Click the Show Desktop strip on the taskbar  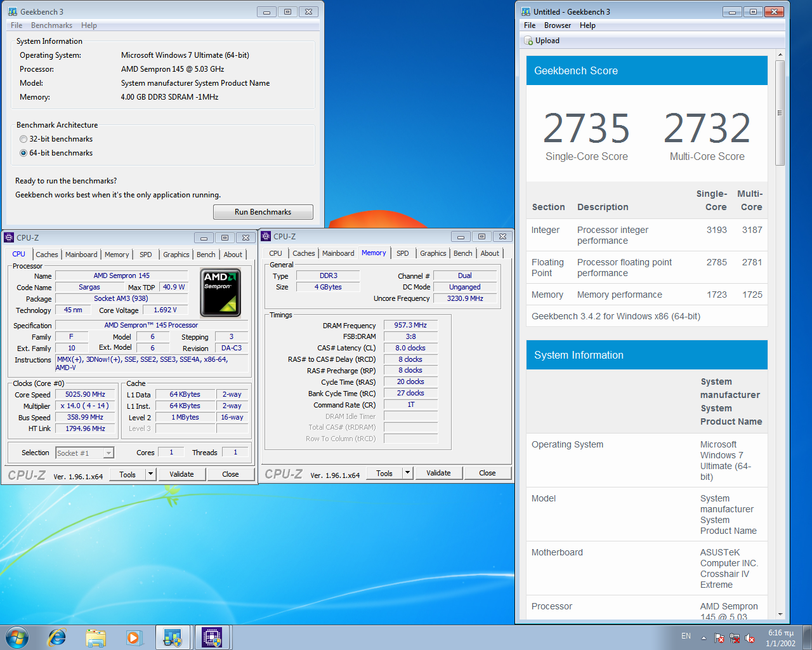tap(808, 637)
